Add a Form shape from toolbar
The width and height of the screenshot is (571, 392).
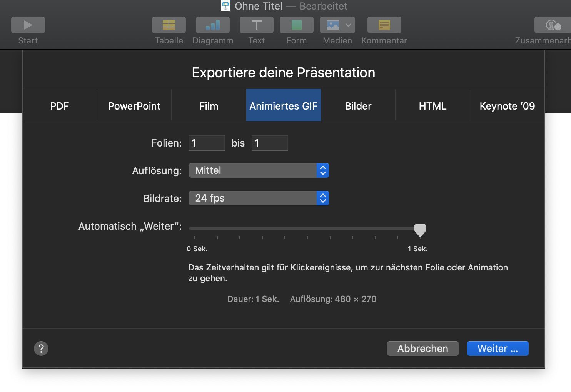[296, 25]
